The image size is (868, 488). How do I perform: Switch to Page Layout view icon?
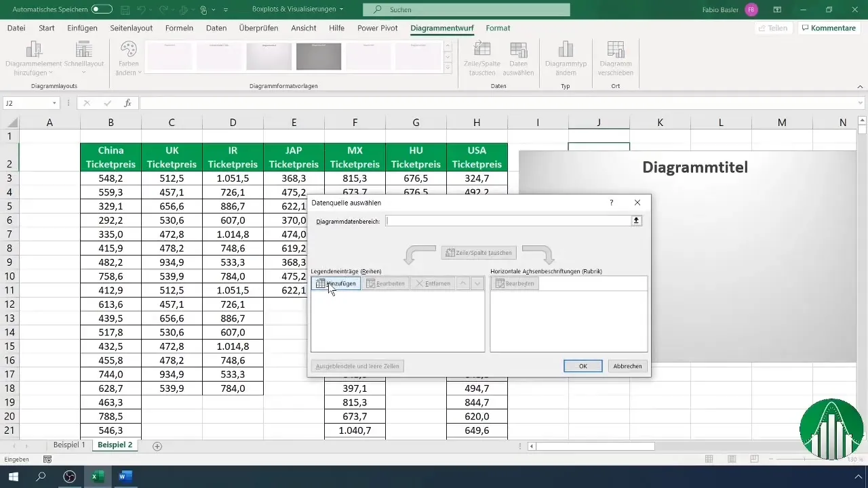(x=732, y=460)
